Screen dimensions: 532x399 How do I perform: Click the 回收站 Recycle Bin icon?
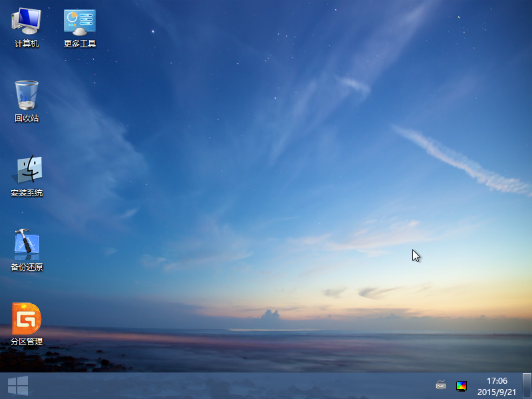pos(27,95)
